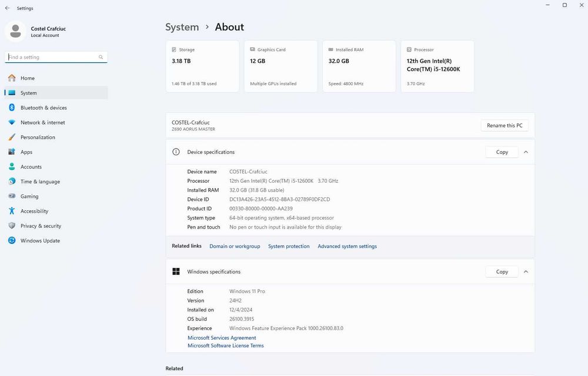
Task: Click the Gaming controller icon
Action: click(x=12, y=196)
